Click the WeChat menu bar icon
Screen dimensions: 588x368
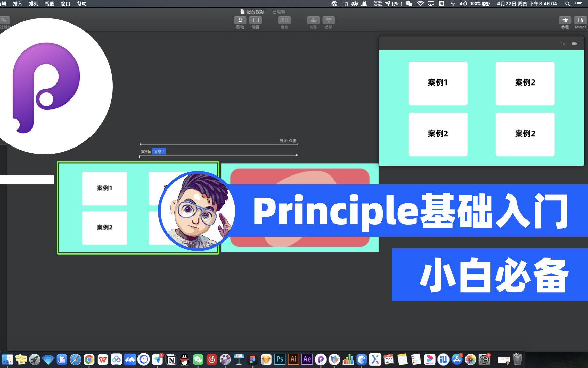pos(409,4)
